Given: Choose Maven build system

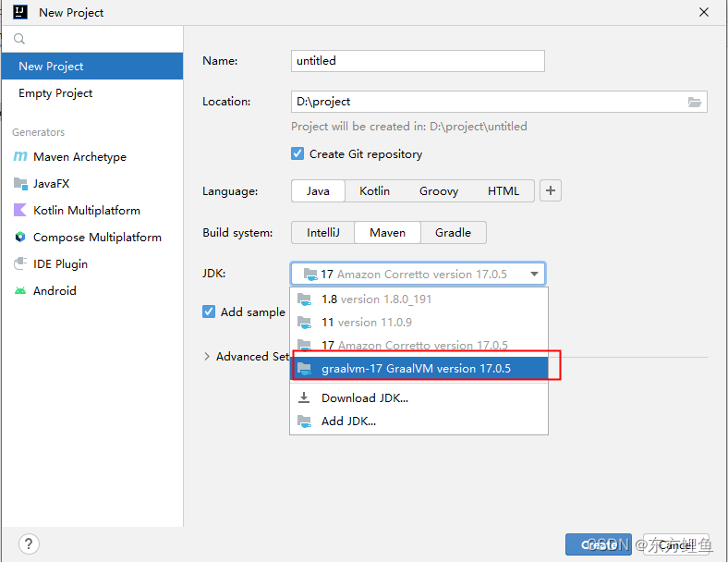Looking at the screenshot, I should [388, 232].
